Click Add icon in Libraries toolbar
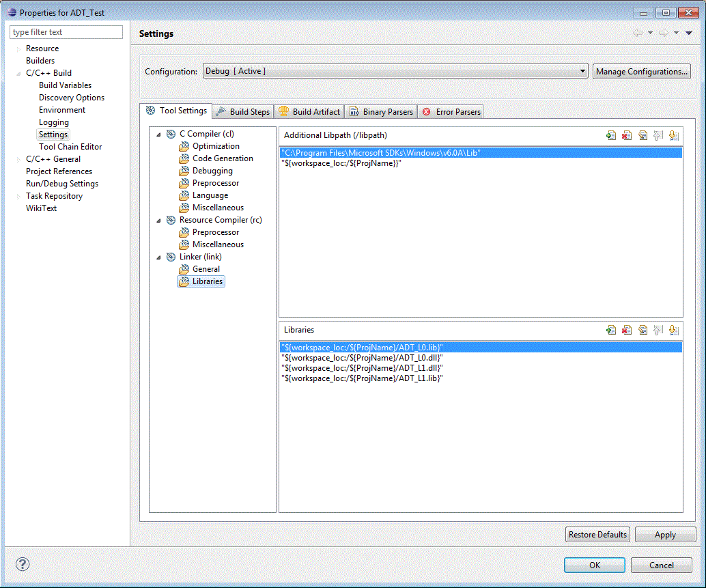Screen dimensions: 706x588 click(610, 331)
